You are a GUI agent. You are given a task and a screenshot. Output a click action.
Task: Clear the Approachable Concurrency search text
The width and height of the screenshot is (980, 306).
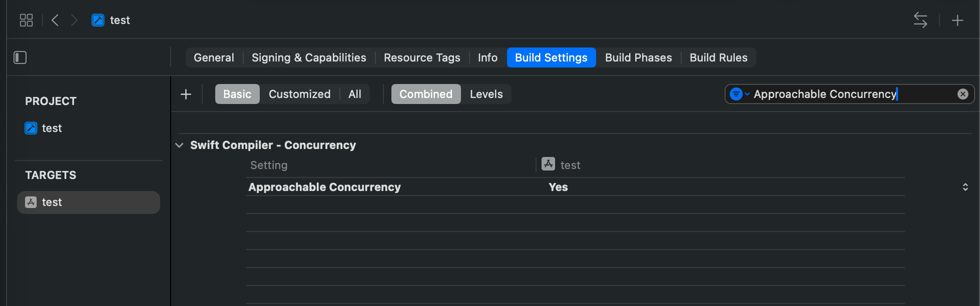pyautogui.click(x=962, y=94)
